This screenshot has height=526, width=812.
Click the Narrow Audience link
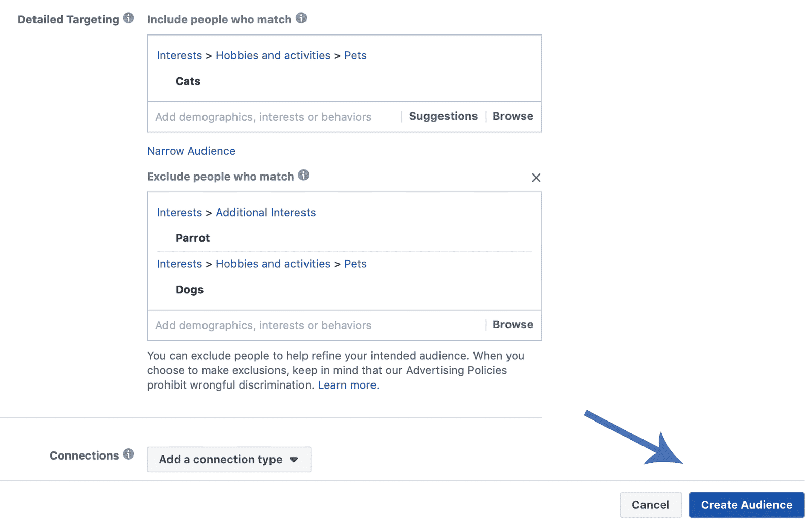[191, 151]
